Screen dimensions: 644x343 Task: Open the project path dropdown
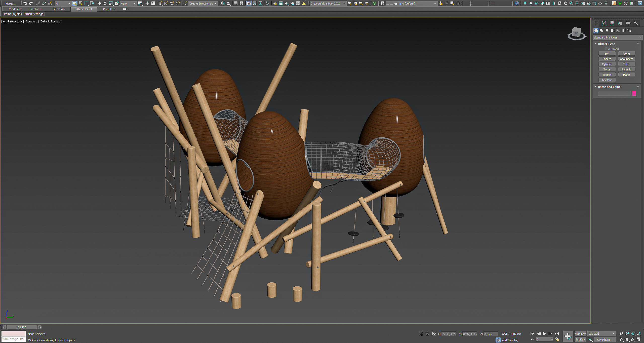328,4
